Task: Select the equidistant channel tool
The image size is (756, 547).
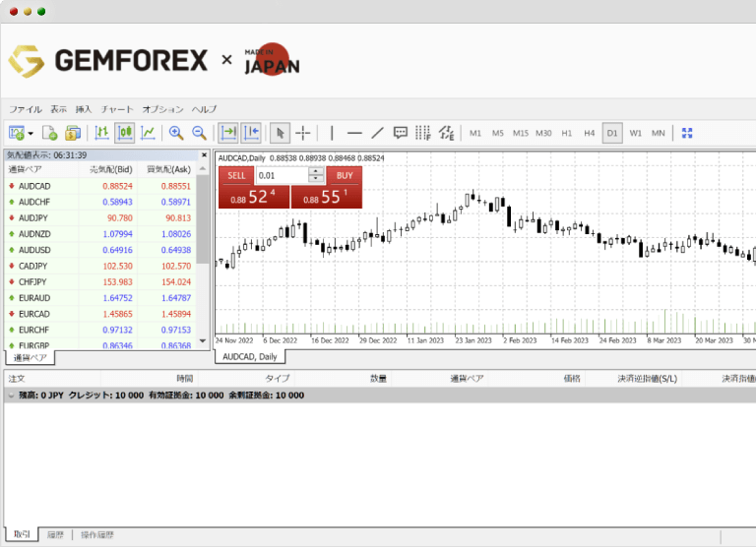Action: tap(447, 133)
